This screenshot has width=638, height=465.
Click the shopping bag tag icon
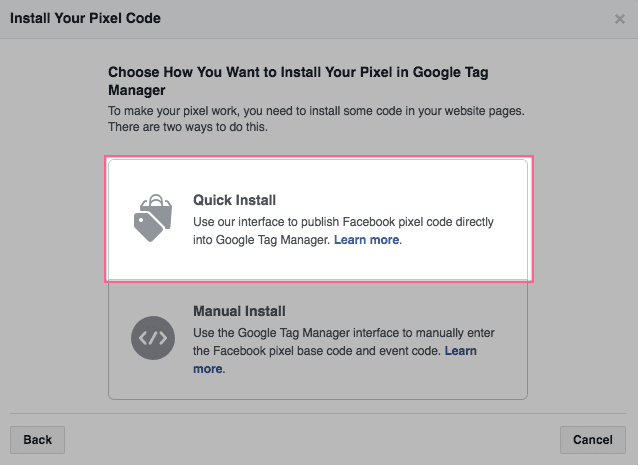[153, 218]
